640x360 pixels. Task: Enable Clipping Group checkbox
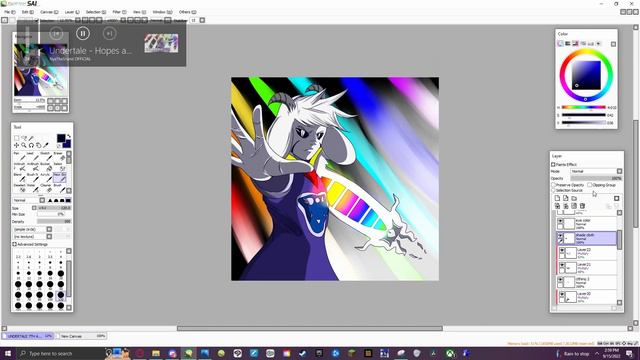pyautogui.click(x=589, y=185)
